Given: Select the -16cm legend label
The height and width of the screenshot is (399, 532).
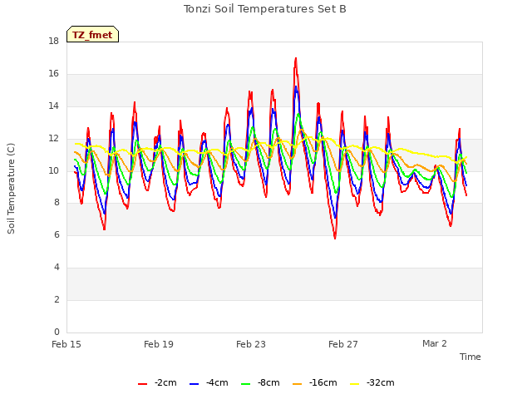Looking at the screenshot, I should (x=323, y=382).
